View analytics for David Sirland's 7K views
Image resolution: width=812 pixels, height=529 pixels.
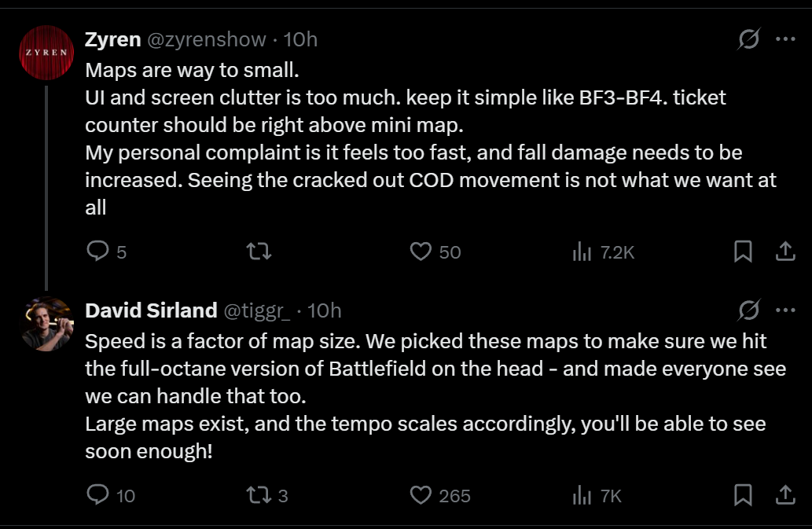point(597,496)
